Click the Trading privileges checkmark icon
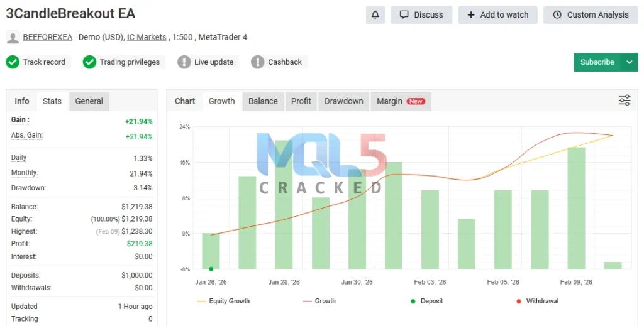 [x=89, y=62]
